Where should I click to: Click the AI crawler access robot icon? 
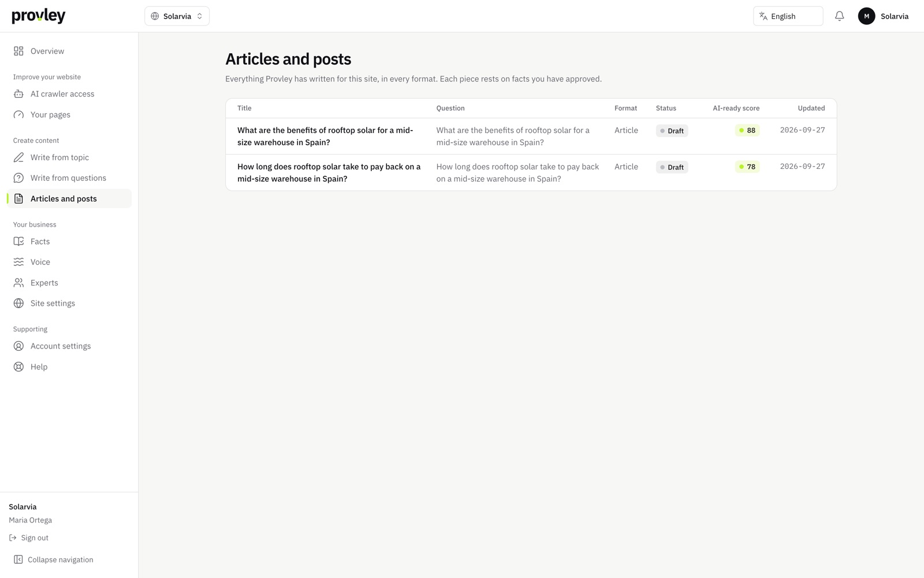[18, 94]
